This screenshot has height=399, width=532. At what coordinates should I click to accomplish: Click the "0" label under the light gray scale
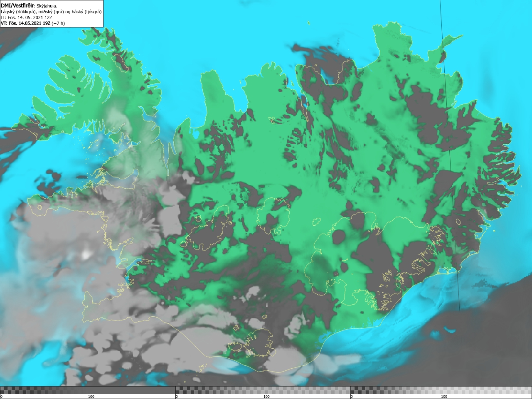[x=352, y=397]
